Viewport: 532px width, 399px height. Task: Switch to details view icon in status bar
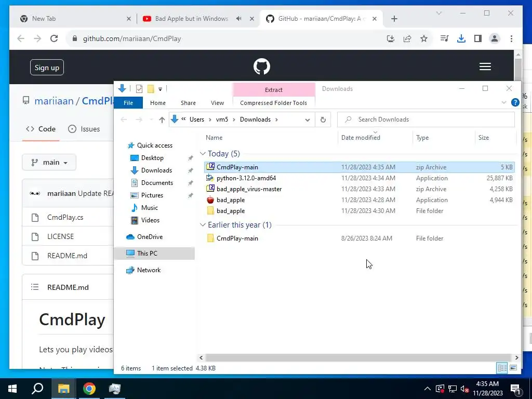pos(502,368)
